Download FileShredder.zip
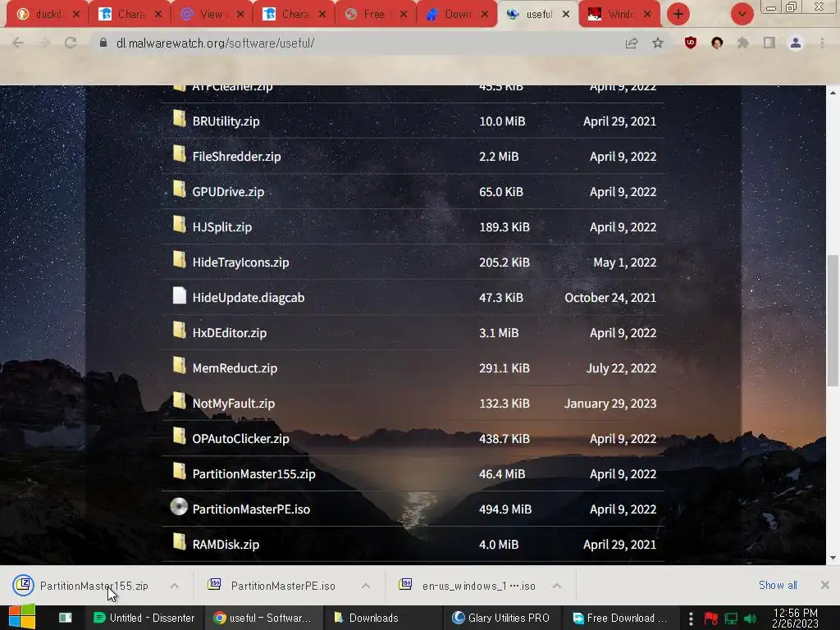 (236, 157)
